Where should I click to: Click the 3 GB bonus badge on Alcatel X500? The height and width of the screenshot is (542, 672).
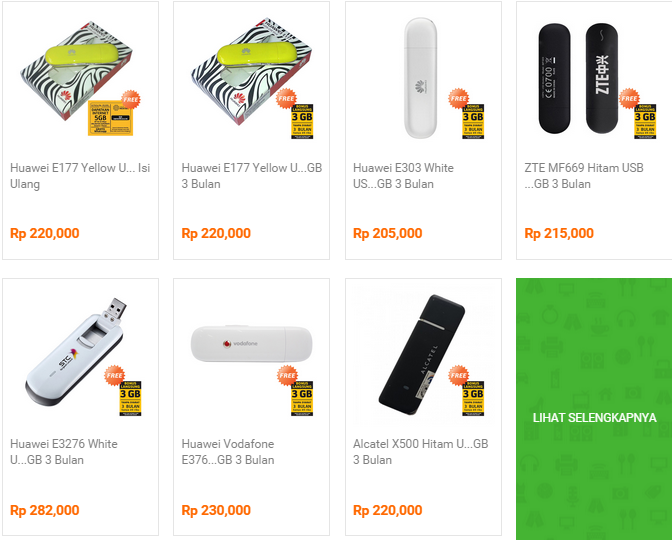[x=473, y=398]
